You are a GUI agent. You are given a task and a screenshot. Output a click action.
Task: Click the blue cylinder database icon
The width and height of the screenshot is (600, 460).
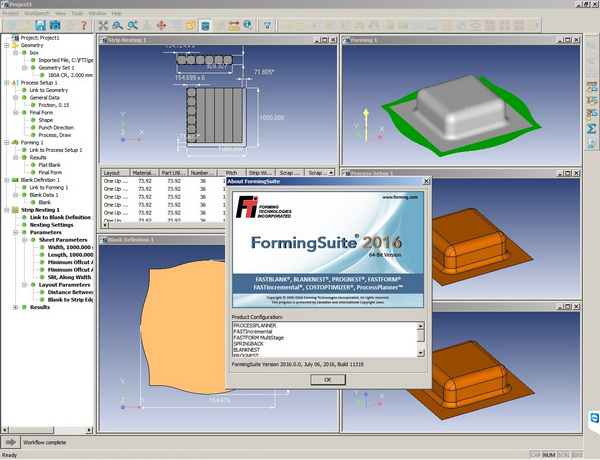pyautogui.click(x=206, y=26)
